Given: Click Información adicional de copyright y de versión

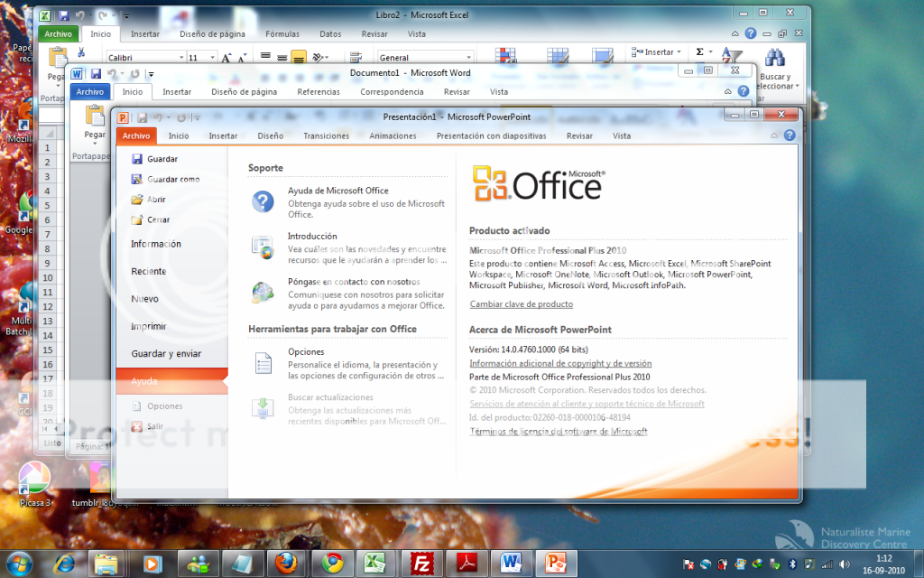Looking at the screenshot, I should tap(559, 363).
